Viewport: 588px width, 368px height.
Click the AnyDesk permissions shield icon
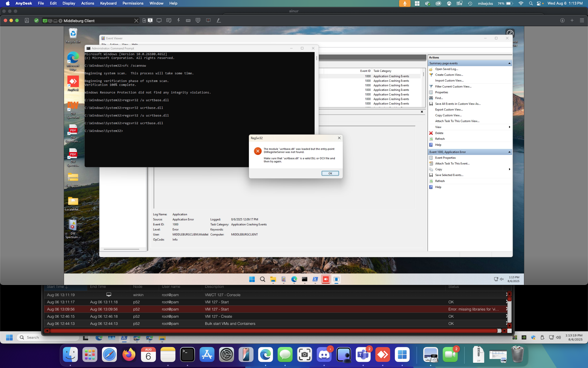click(x=198, y=20)
